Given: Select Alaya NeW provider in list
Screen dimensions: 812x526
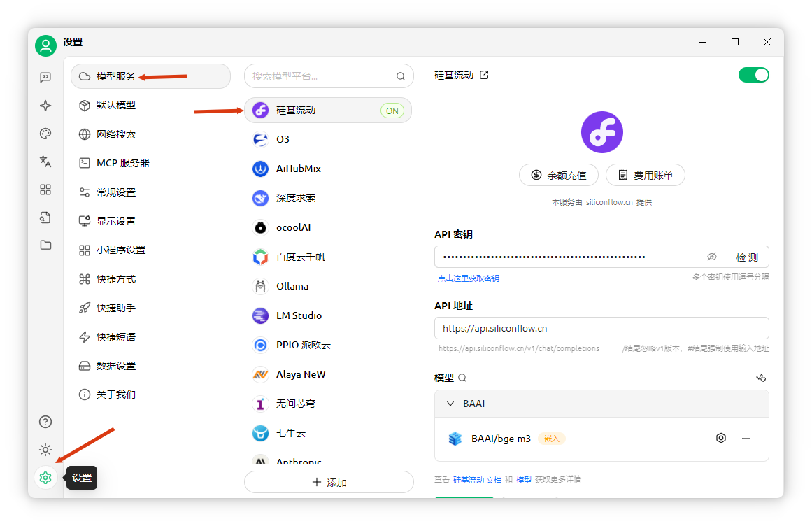Looking at the screenshot, I should tap(328, 374).
